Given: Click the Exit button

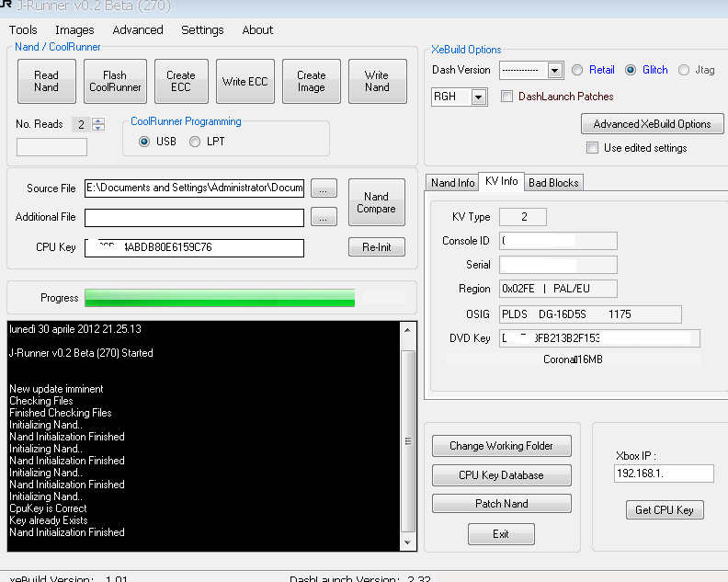Looking at the screenshot, I should coord(501,534).
